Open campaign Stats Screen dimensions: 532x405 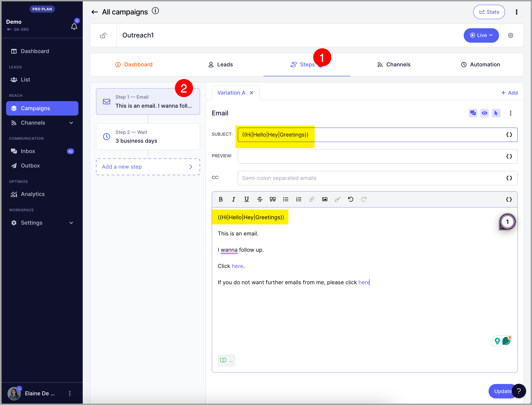[x=489, y=12]
